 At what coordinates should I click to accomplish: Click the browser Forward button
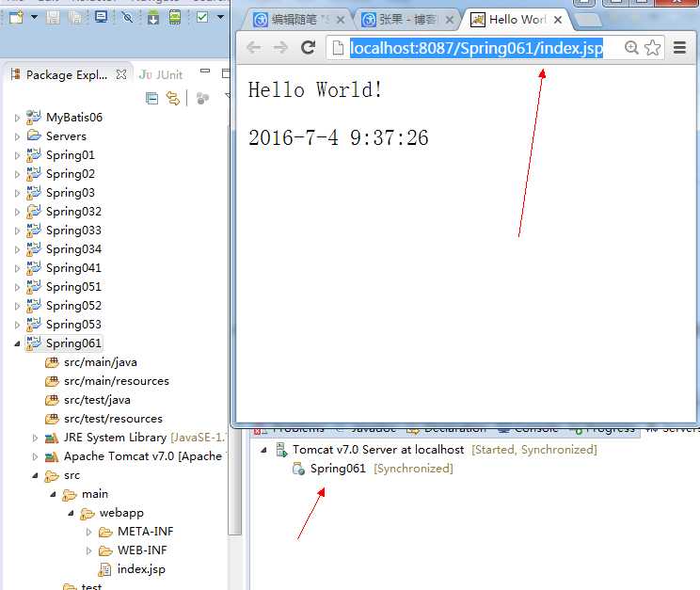280,47
